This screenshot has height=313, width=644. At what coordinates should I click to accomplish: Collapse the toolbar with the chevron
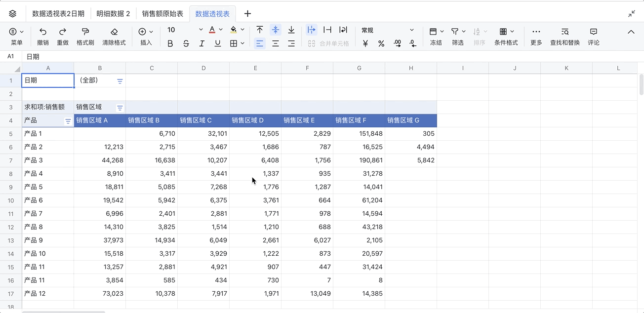point(631,32)
